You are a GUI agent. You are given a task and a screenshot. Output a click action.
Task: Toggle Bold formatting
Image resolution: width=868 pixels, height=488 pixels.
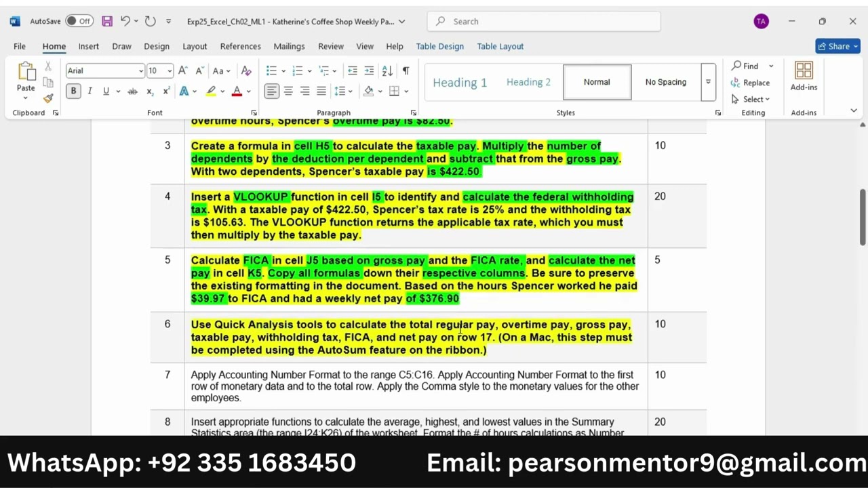pyautogui.click(x=73, y=91)
